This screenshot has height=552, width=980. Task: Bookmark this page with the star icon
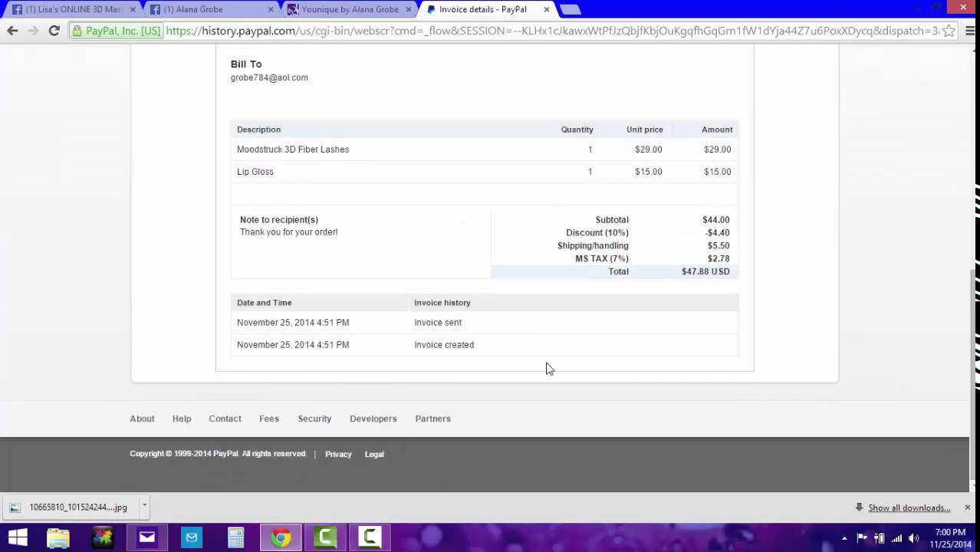(949, 31)
